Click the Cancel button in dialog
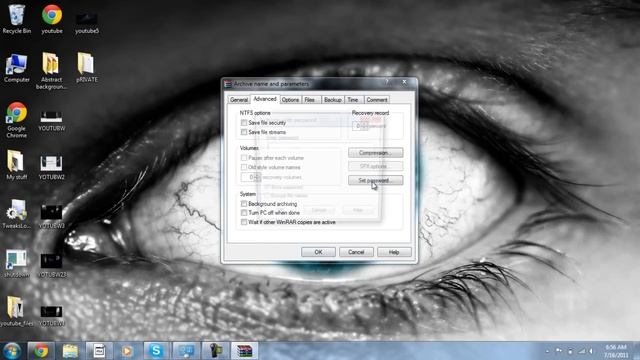 (356, 252)
